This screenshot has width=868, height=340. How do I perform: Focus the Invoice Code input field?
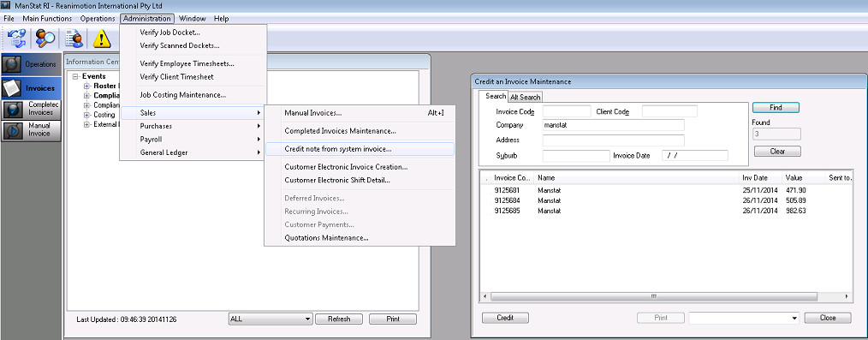(567, 111)
